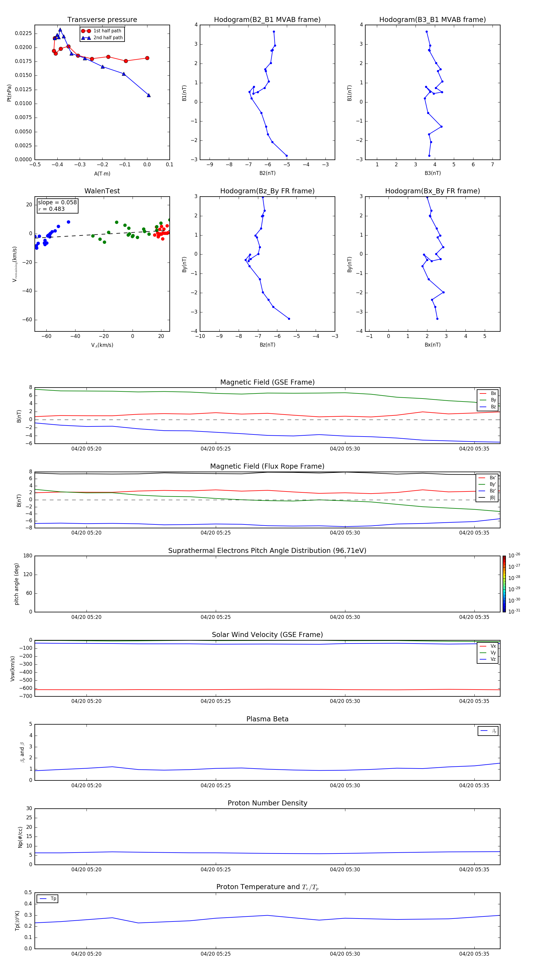
Task: Click the 'Bz(nT)' x-axis label
Action: pos(267,345)
